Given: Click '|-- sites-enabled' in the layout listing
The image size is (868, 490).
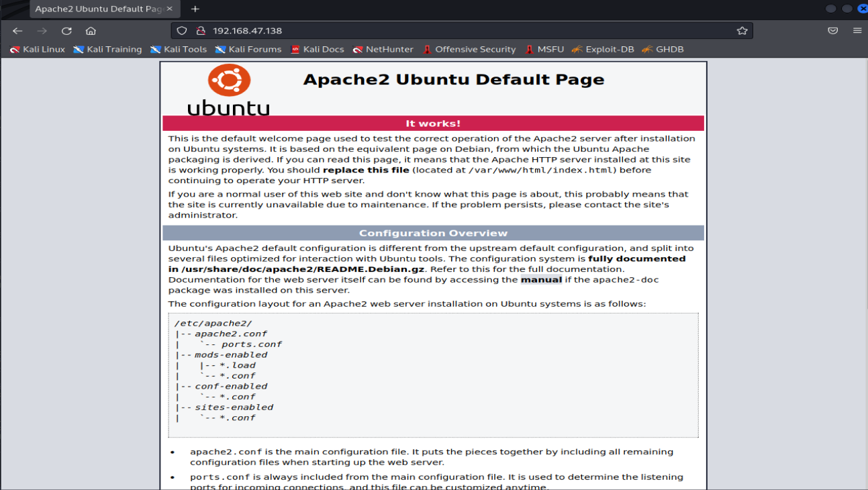Looking at the screenshot, I should click(x=224, y=407).
